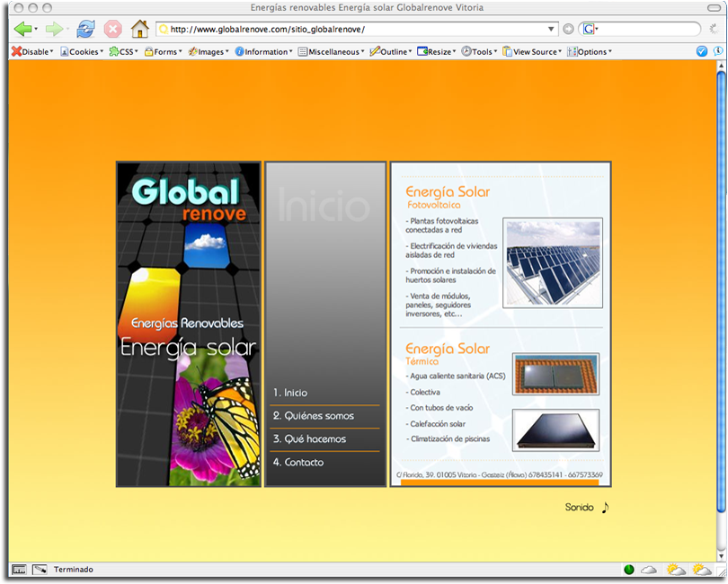Open the Cookies toolbar menu
This screenshot has width=728, height=584.
coord(82,51)
